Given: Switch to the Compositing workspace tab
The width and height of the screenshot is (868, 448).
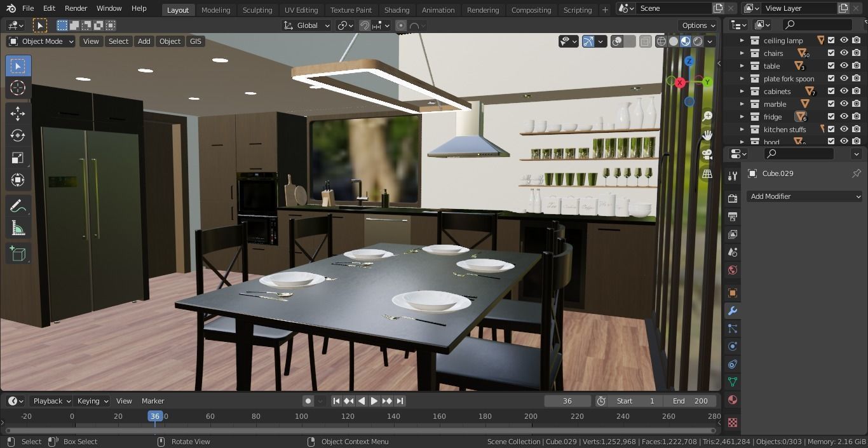Looking at the screenshot, I should tap(531, 10).
